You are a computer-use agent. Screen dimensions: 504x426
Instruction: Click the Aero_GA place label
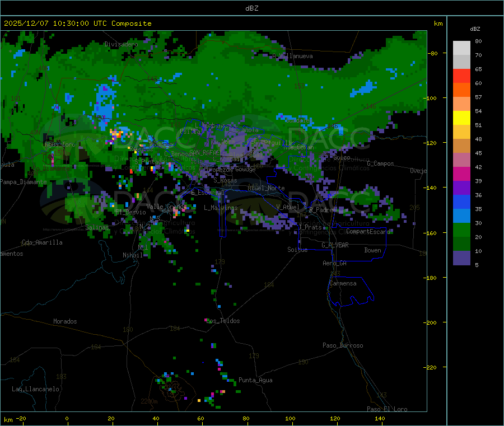(x=335, y=263)
